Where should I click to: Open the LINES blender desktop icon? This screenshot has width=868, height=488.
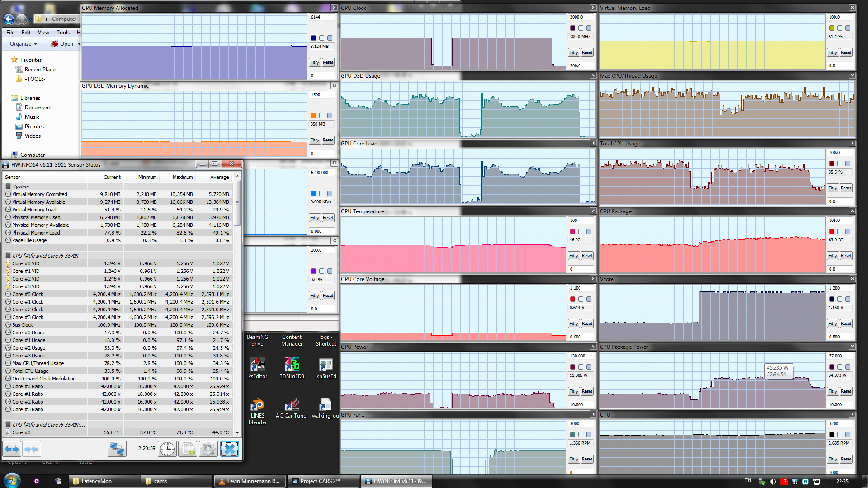pos(258,411)
